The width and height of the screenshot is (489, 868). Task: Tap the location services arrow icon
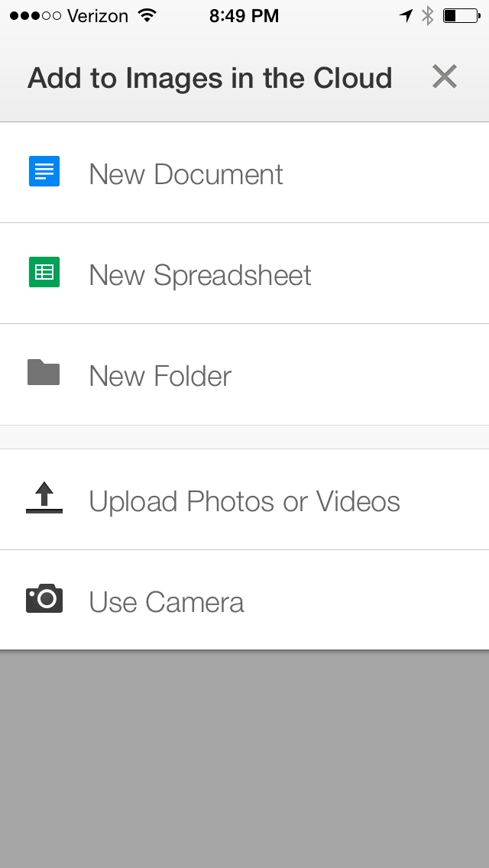click(x=406, y=15)
